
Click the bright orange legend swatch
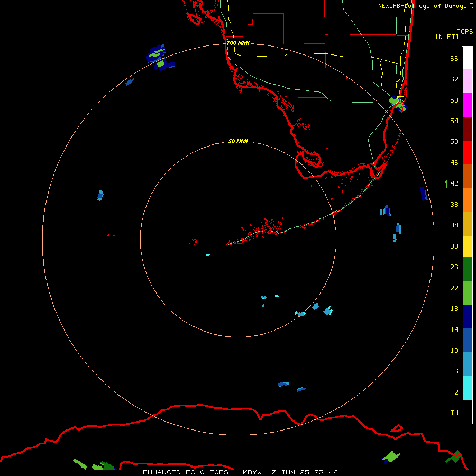467,200
